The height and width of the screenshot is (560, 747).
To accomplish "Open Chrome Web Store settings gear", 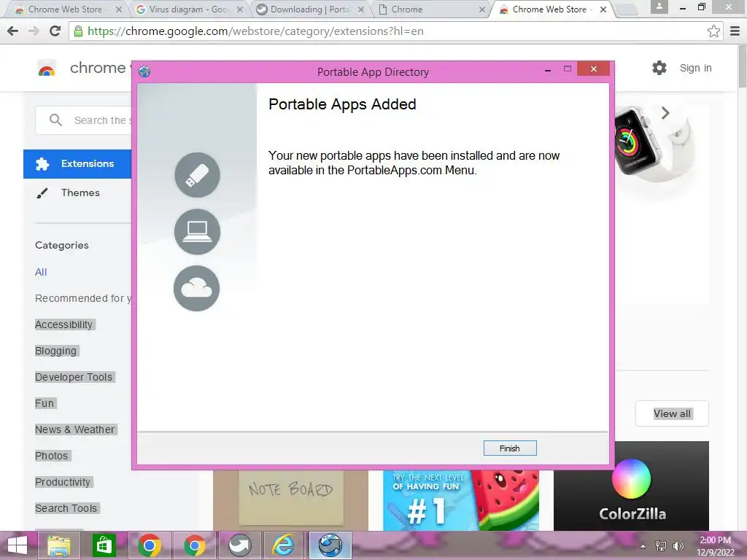I will [659, 68].
